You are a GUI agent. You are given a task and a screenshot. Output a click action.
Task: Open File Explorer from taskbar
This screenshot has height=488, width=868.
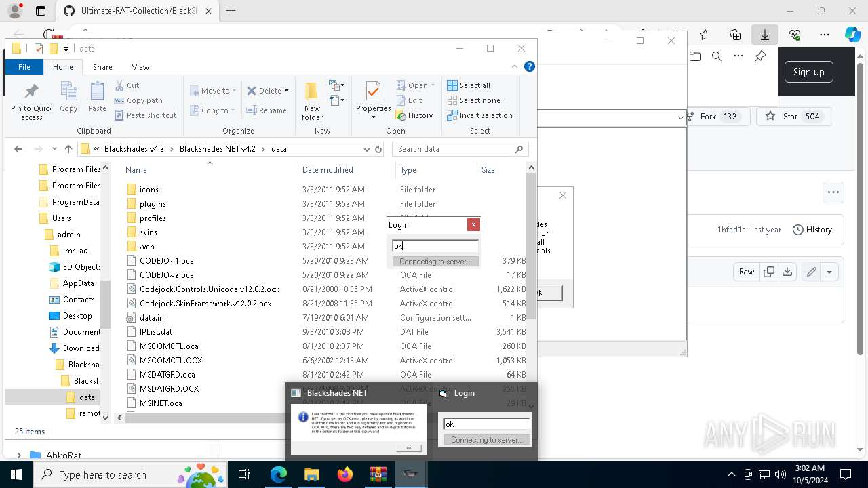[311, 474]
